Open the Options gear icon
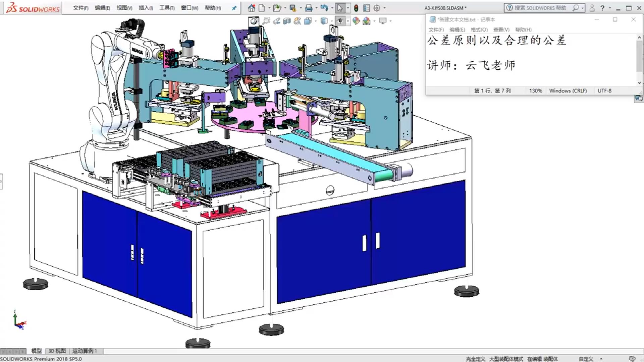644x362 pixels. click(377, 8)
